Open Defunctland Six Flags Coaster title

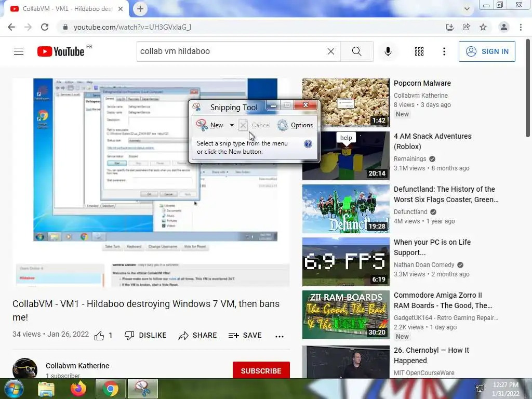(x=446, y=194)
